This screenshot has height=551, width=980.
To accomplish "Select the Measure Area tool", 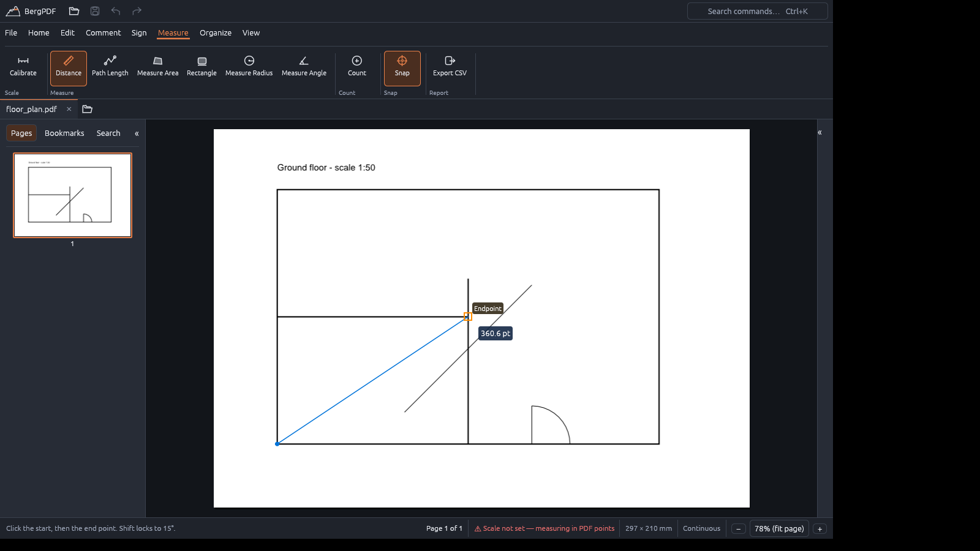I will 158,68.
